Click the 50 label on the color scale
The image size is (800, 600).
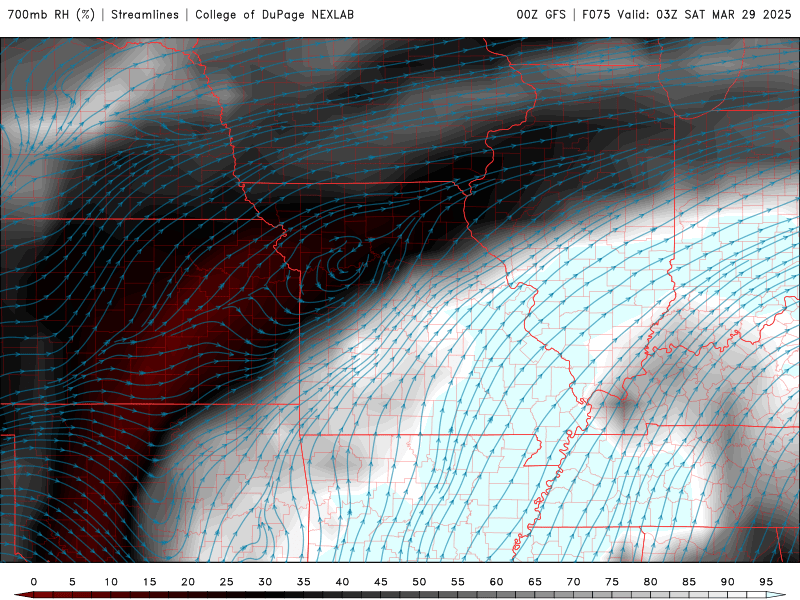(x=419, y=582)
